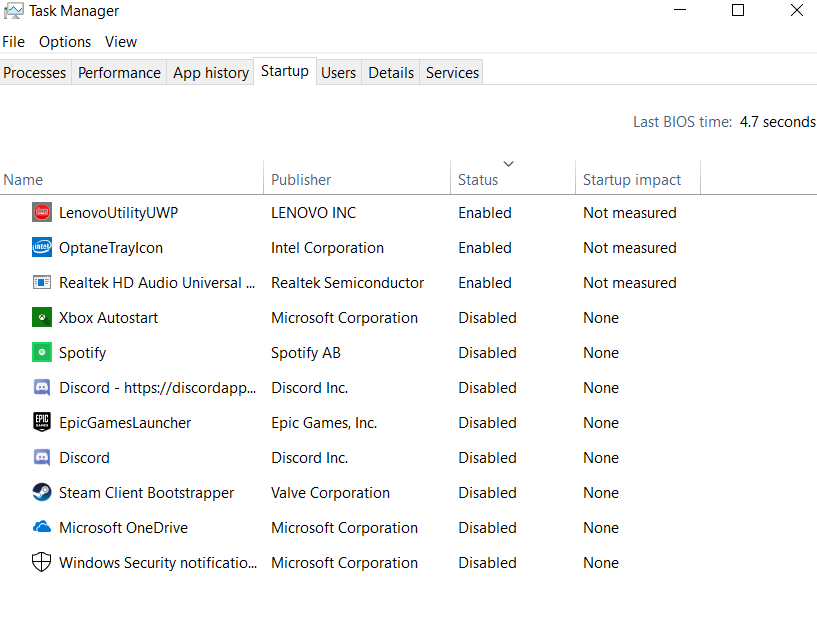Click the Realtek Semiconductor publisher cell

(x=348, y=282)
